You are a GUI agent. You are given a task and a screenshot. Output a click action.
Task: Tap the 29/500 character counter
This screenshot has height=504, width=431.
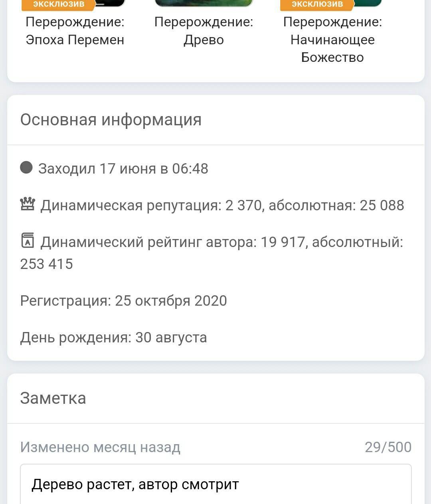(x=388, y=447)
